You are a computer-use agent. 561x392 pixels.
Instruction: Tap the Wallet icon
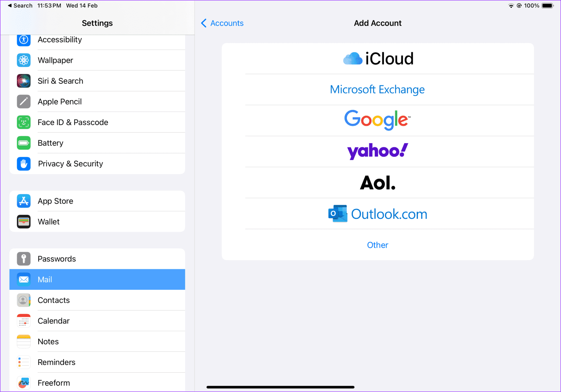click(24, 222)
